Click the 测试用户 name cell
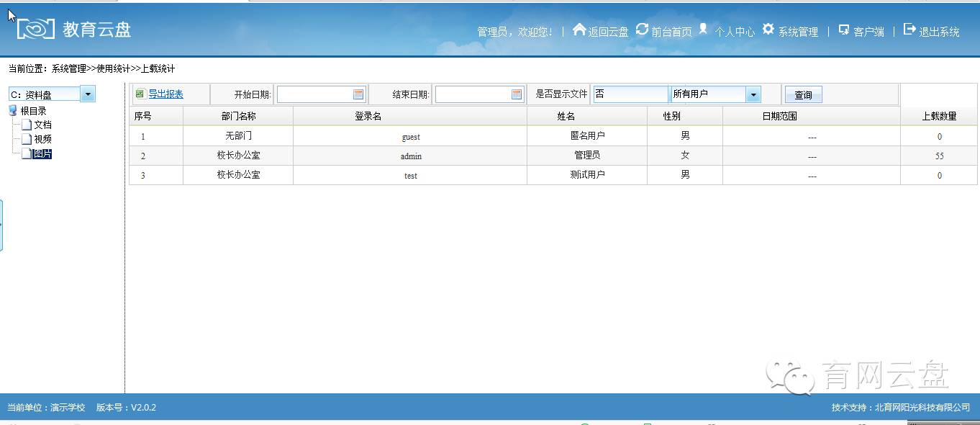The image size is (980, 425). [587, 175]
